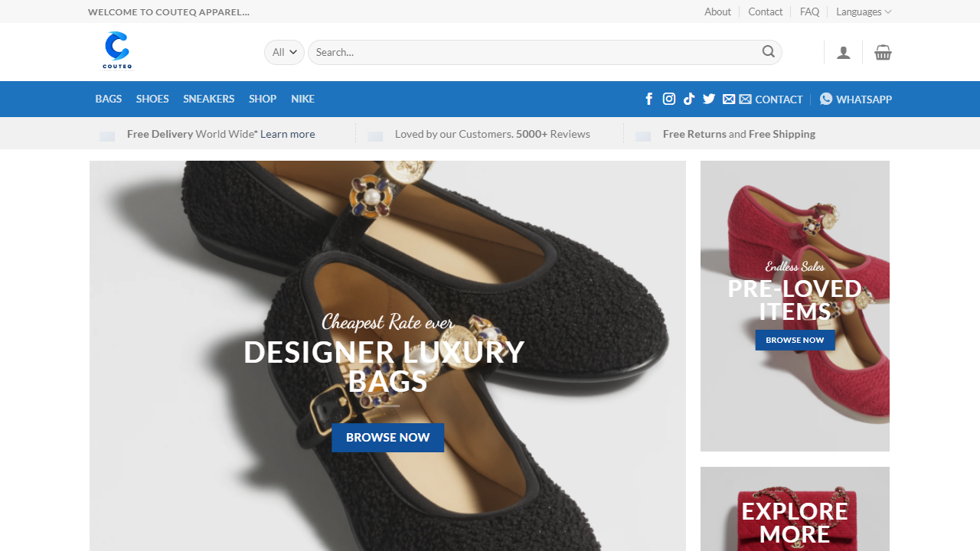The image size is (980, 551).
Task: Click Contact in the blue navigation bar
Action: pyautogui.click(x=771, y=99)
